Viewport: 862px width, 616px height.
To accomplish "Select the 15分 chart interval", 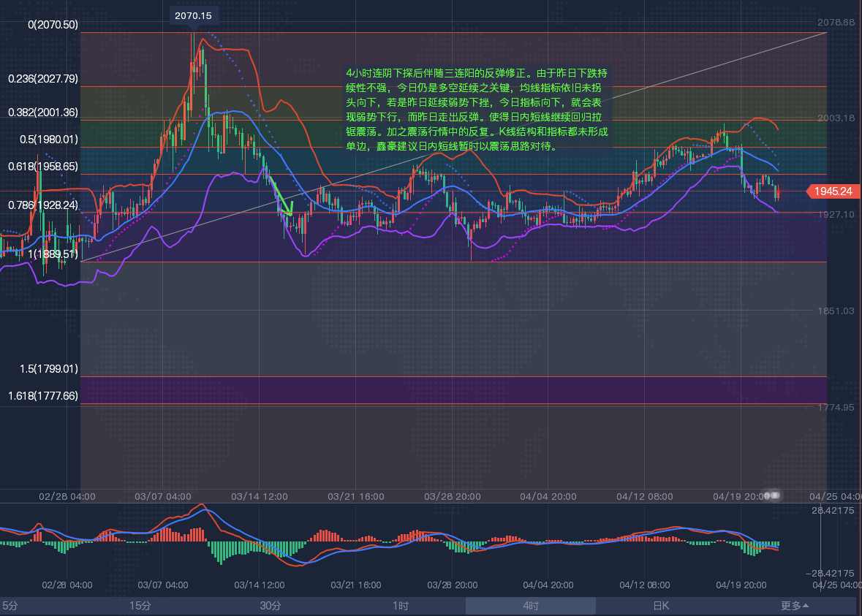I will click(140, 606).
